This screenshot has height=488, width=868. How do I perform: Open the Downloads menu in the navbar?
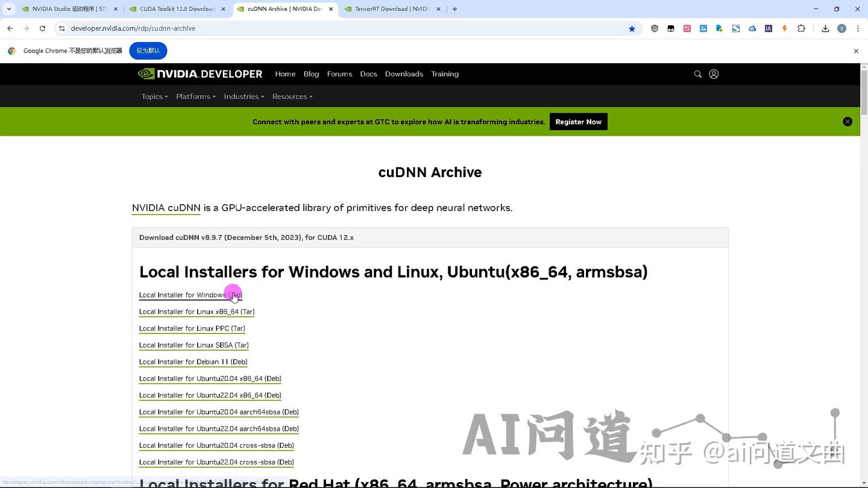coord(404,74)
